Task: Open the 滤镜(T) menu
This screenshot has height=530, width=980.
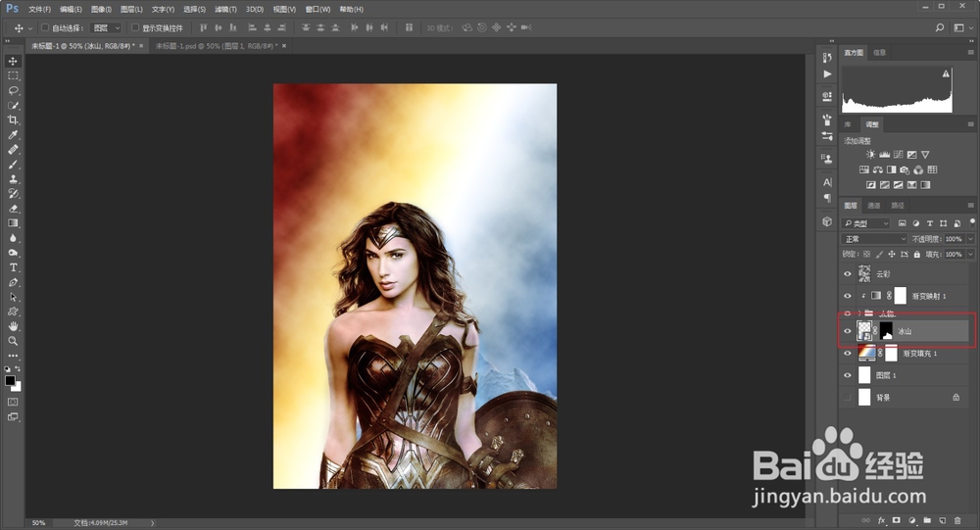Action: [x=225, y=10]
